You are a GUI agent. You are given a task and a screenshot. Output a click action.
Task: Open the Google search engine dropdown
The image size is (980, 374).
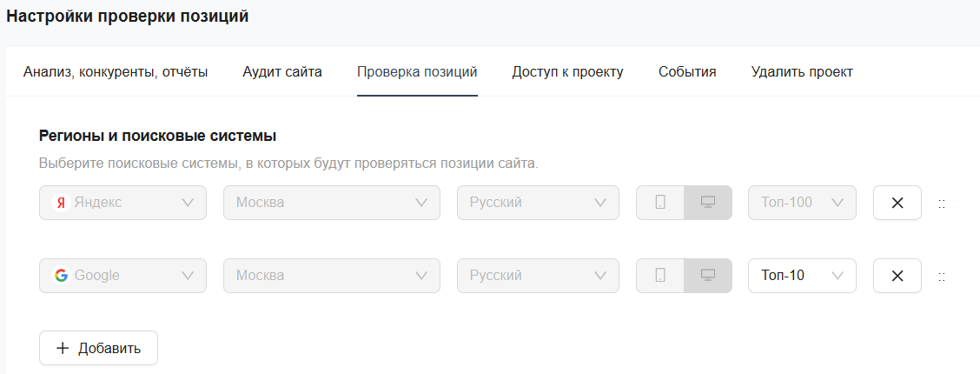(122, 276)
